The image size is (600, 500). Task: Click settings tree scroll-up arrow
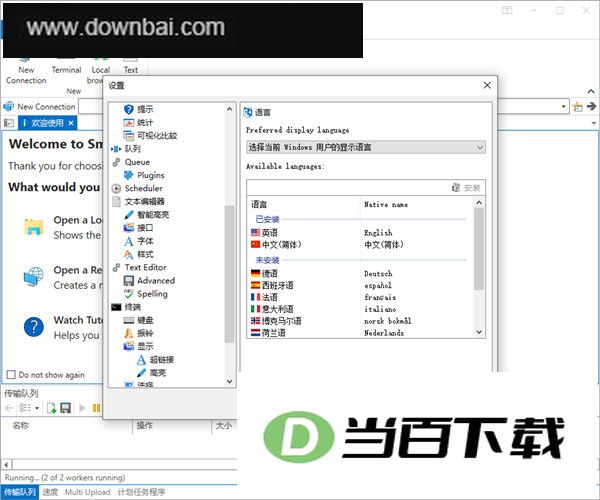(229, 109)
